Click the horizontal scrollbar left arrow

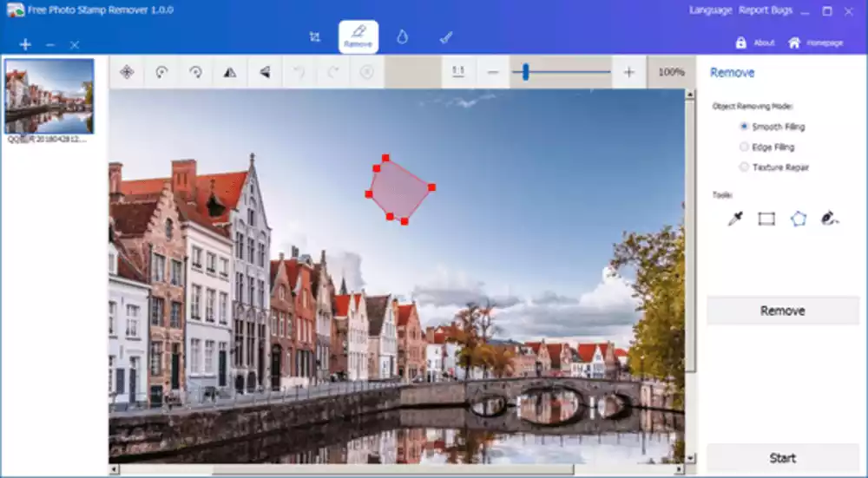[x=114, y=469]
